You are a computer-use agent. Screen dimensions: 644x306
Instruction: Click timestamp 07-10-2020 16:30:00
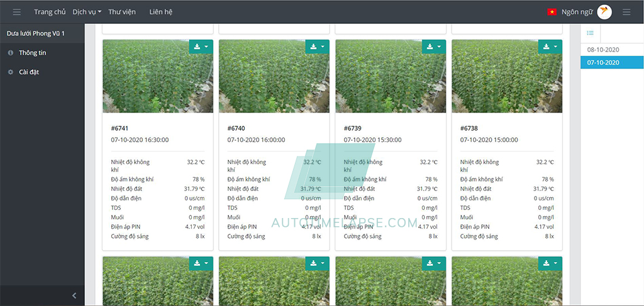point(140,140)
